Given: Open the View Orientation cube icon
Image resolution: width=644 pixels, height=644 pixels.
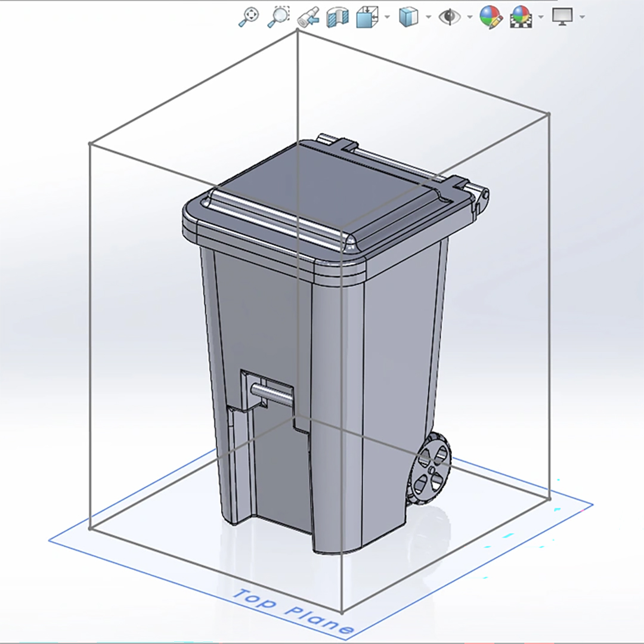Looking at the screenshot, I should coord(367,17).
